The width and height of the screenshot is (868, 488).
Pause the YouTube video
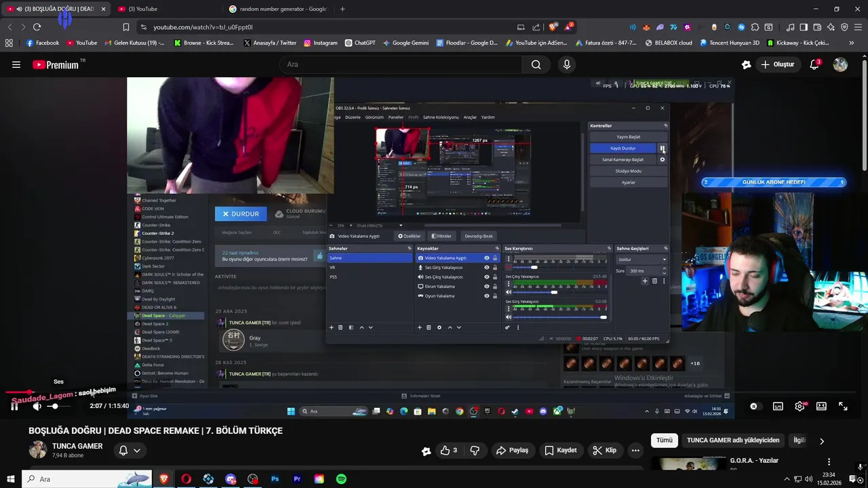coord(14,406)
